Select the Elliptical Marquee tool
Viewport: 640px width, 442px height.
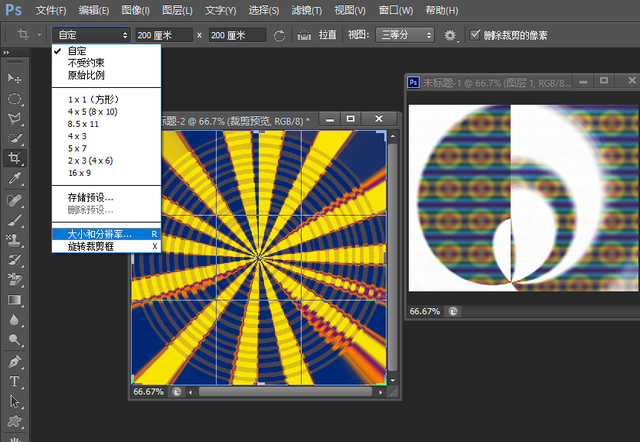tap(15, 99)
